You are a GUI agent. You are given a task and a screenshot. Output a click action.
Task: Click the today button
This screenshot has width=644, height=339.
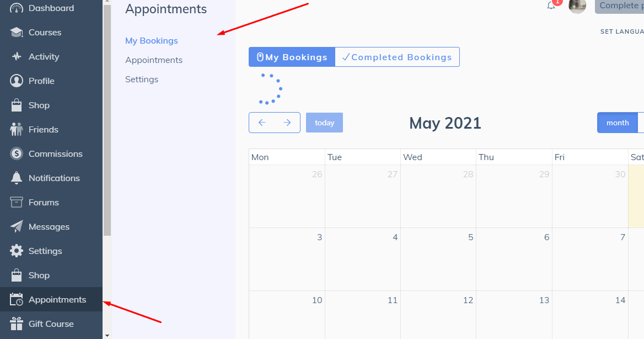pyautogui.click(x=324, y=123)
